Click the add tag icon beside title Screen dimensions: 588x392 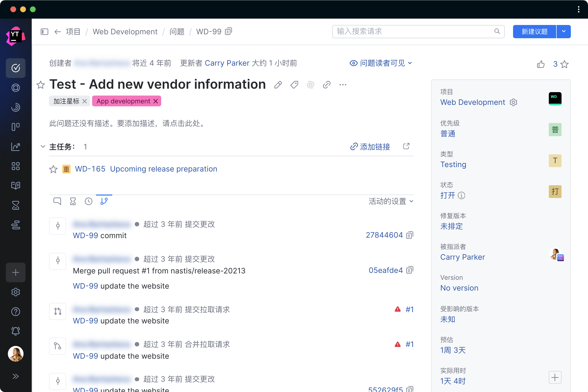(294, 85)
